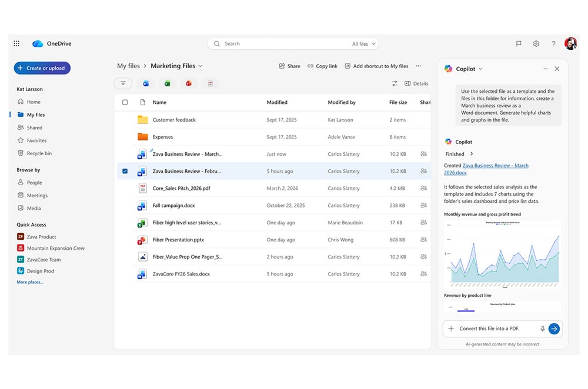Viewport: 588px width, 389px height.
Task: Open Fiber high level user stories file
Action: (x=187, y=223)
